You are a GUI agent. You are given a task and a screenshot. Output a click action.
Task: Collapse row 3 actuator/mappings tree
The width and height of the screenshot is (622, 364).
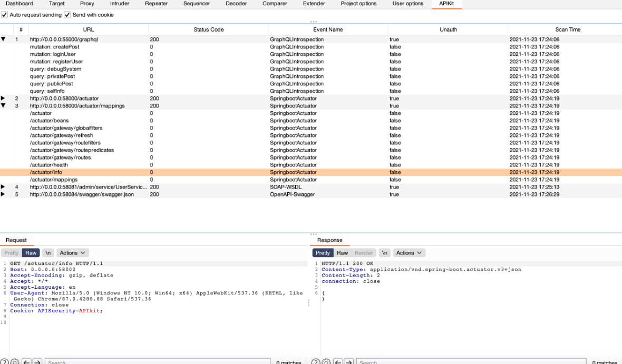(x=3, y=106)
